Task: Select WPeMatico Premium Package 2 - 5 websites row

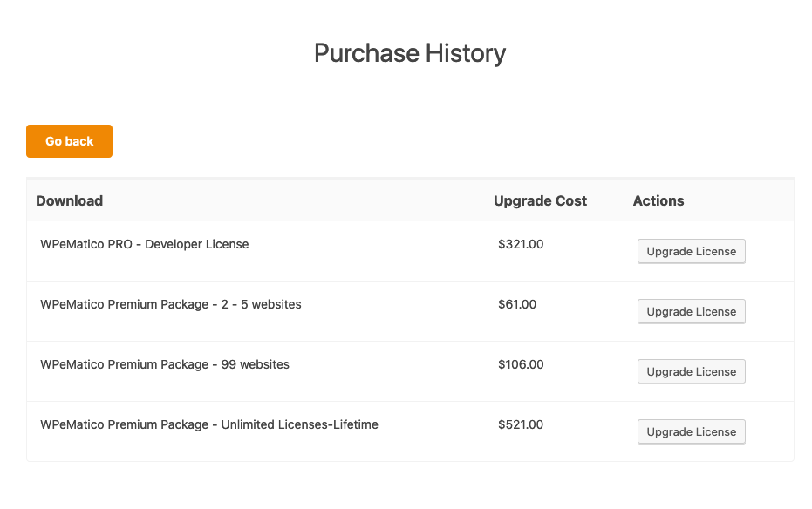Action: point(410,311)
